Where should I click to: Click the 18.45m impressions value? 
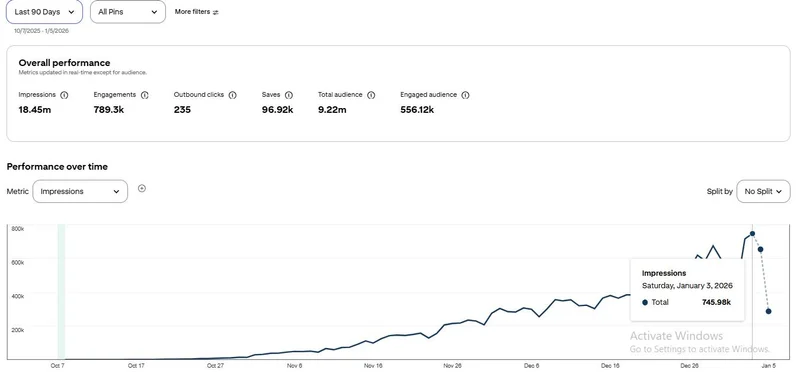point(35,110)
